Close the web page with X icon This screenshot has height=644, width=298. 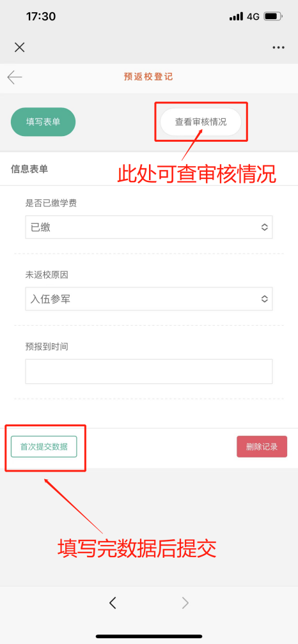tap(19, 47)
